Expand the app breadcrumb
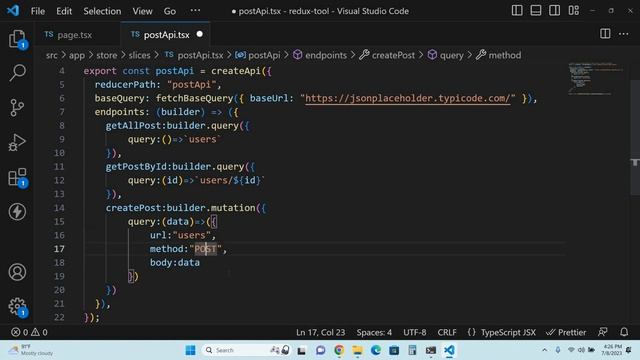640x360 pixels. 76,55
